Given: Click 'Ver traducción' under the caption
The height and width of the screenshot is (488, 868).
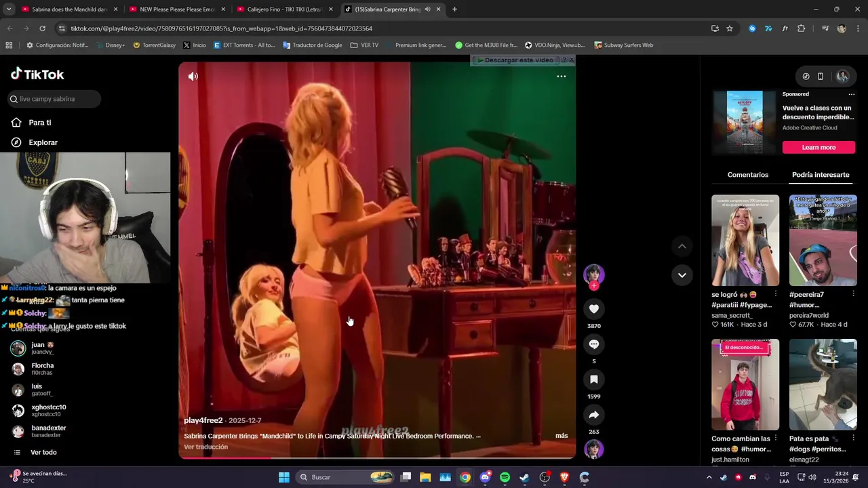Looking at the screenshot, I should (x=205, y=447).
